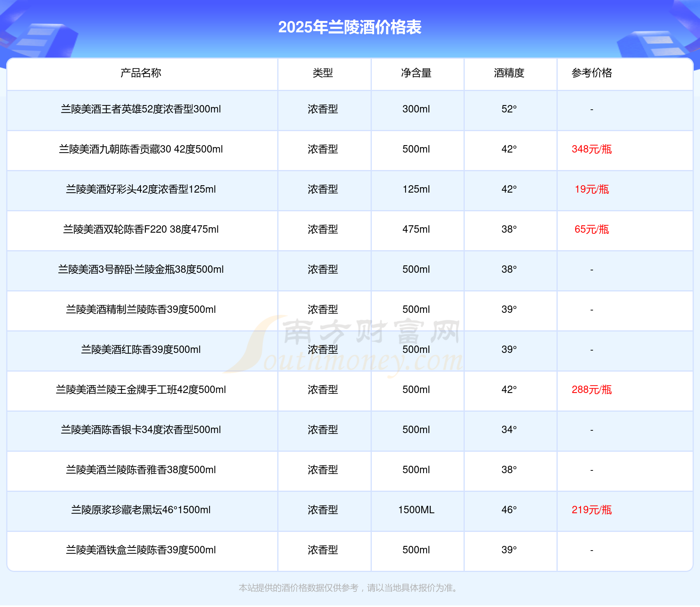The image size is (700, 607).
Task: Click the 219元/瓶 price
Action: 591,510
